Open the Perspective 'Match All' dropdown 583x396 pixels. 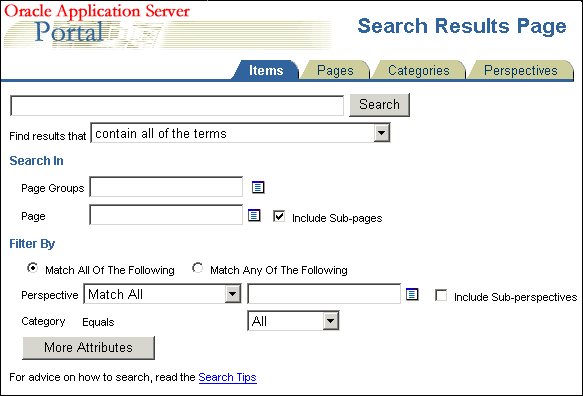click(162, 294)
